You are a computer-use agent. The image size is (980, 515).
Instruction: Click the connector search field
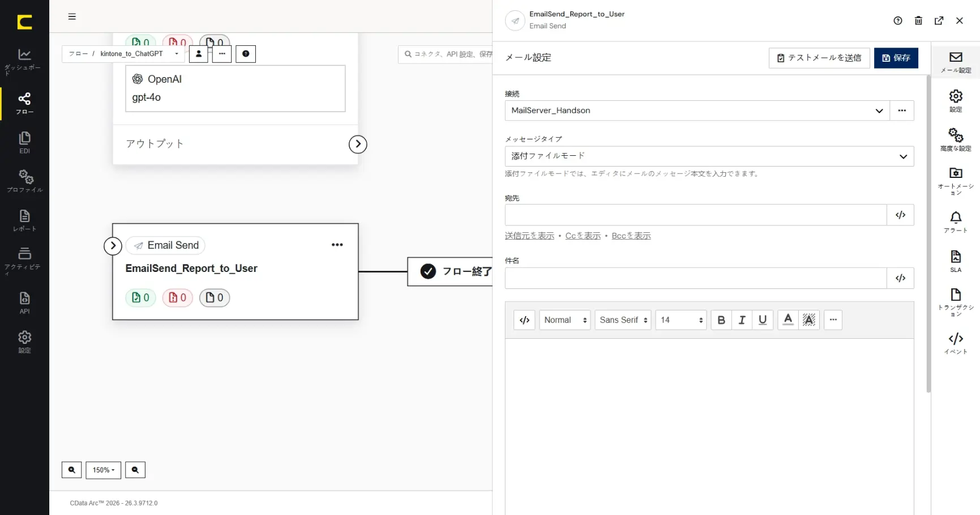click(x=446, y=54)
